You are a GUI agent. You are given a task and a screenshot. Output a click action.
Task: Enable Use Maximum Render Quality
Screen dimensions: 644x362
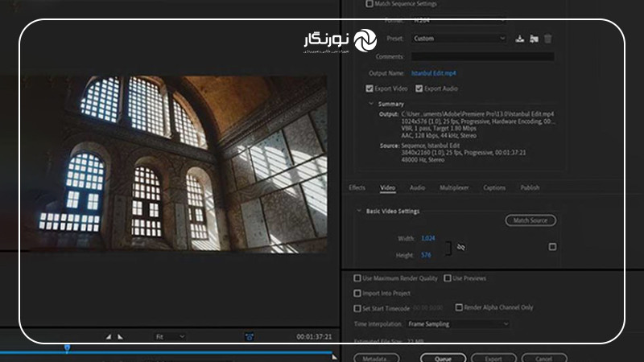357,278
